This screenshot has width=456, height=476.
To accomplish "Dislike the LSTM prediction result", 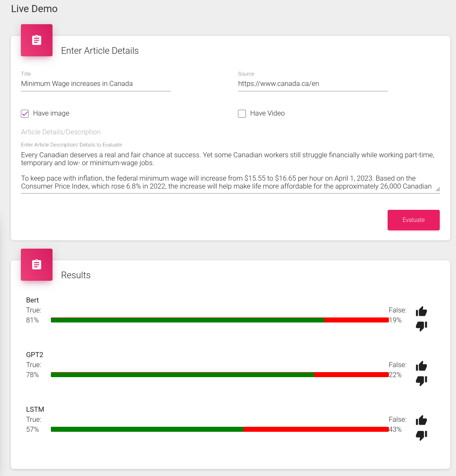I will 421,435.
